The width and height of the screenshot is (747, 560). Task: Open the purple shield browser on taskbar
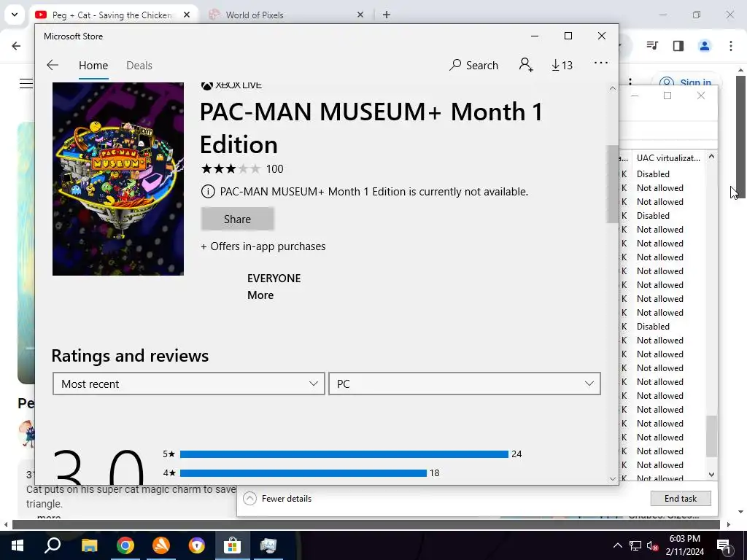pos(196,545)
